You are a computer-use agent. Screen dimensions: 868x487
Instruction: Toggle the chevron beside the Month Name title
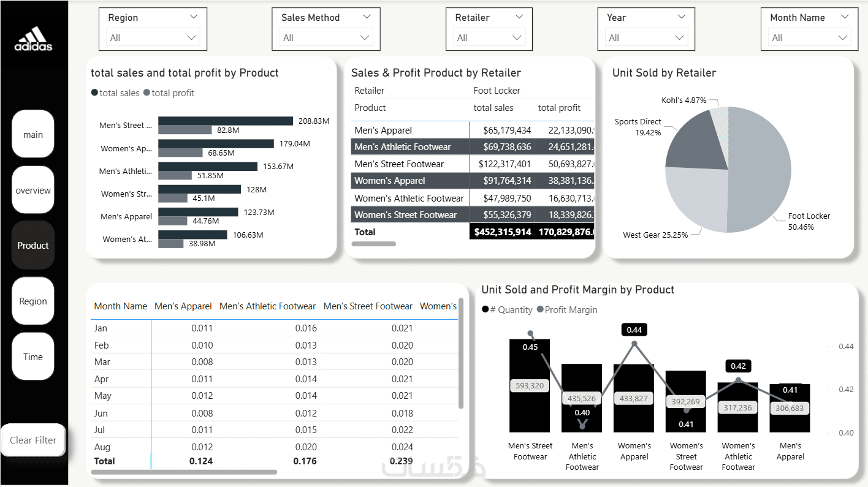[x=845, y=17]
